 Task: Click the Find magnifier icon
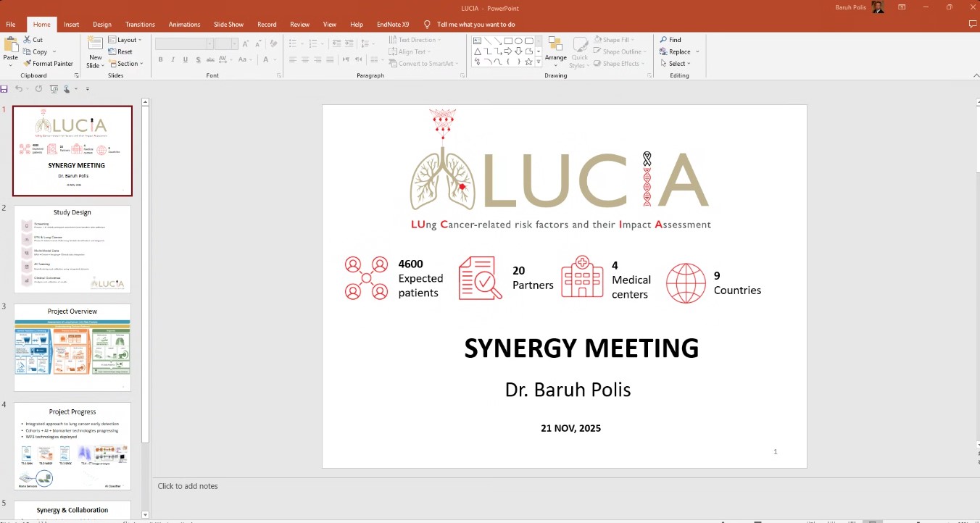[663, 40]
